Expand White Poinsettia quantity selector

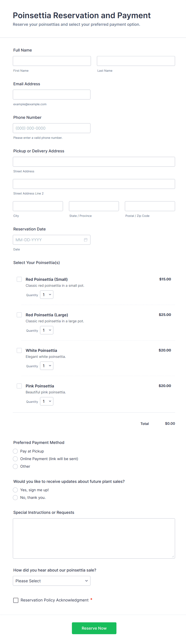coord(47,366)
